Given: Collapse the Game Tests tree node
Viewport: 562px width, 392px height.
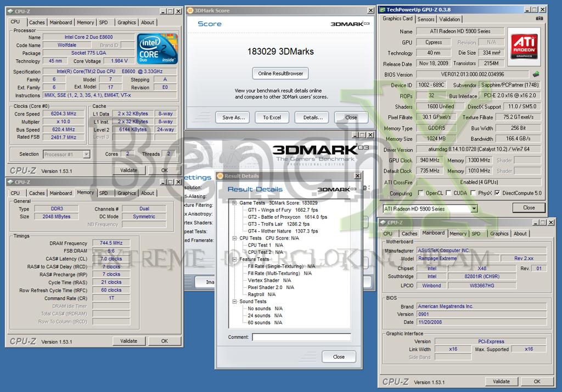Looking at the screenshot, I should point(234,203).
